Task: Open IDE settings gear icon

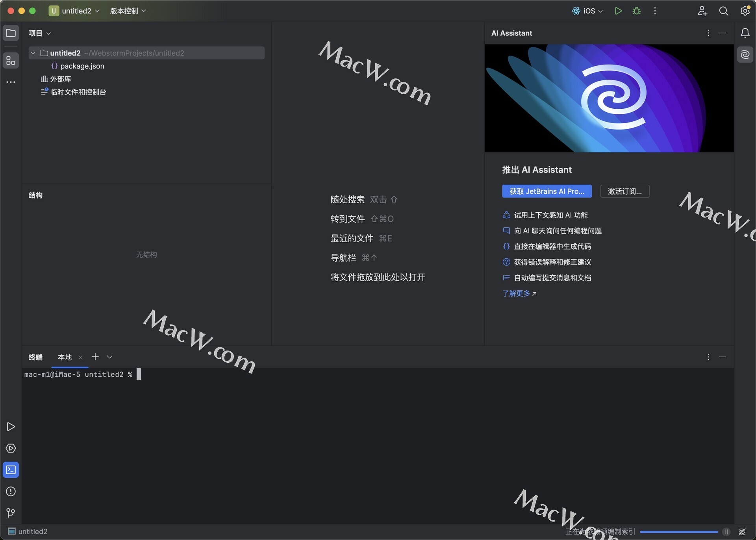Action: pos(745,11)
